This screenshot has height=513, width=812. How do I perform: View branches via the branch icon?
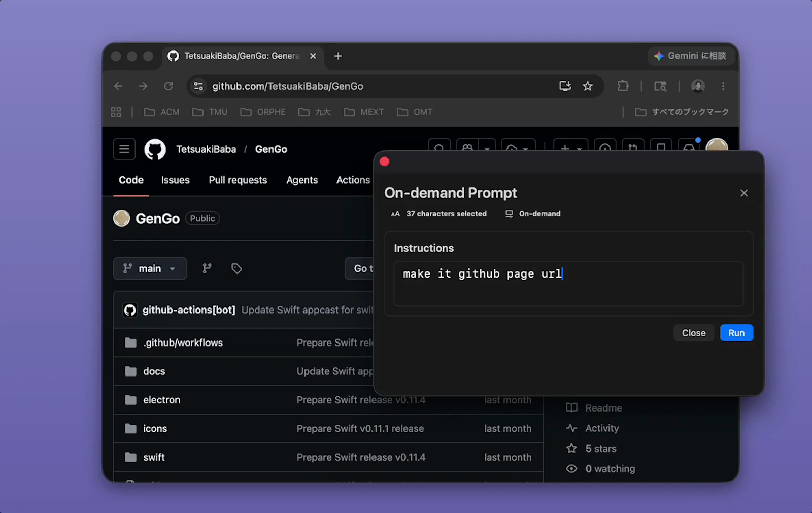207,268
